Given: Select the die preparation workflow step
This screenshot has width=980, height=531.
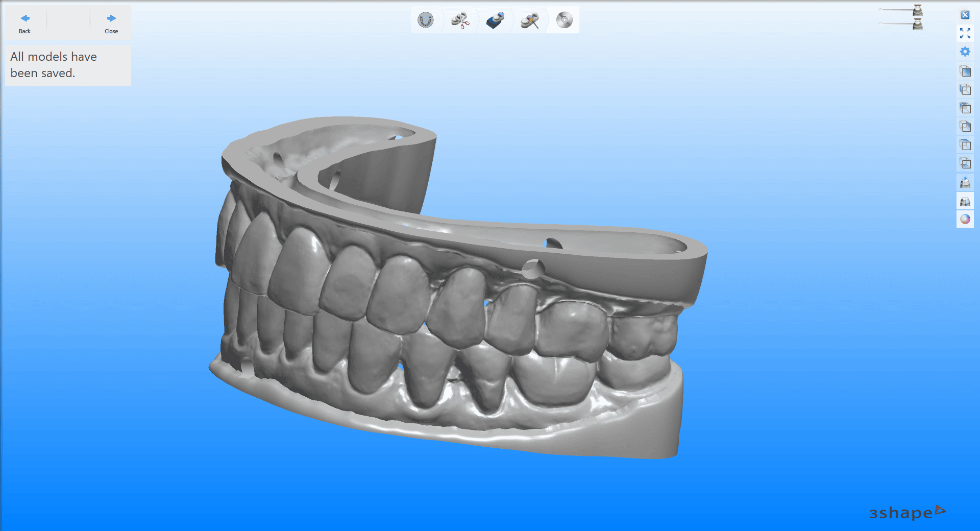Looking at the screenshot, I should 495,19.
